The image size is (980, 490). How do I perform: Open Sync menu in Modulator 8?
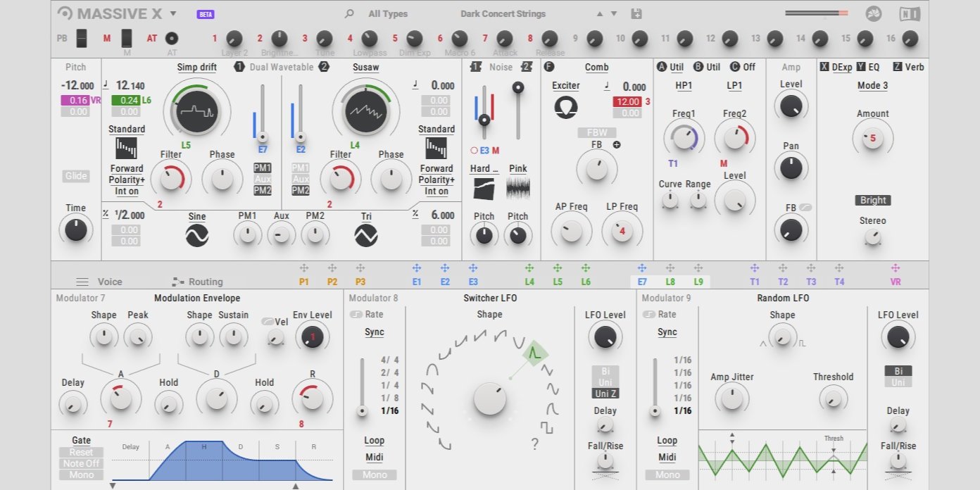coord(375,332)
